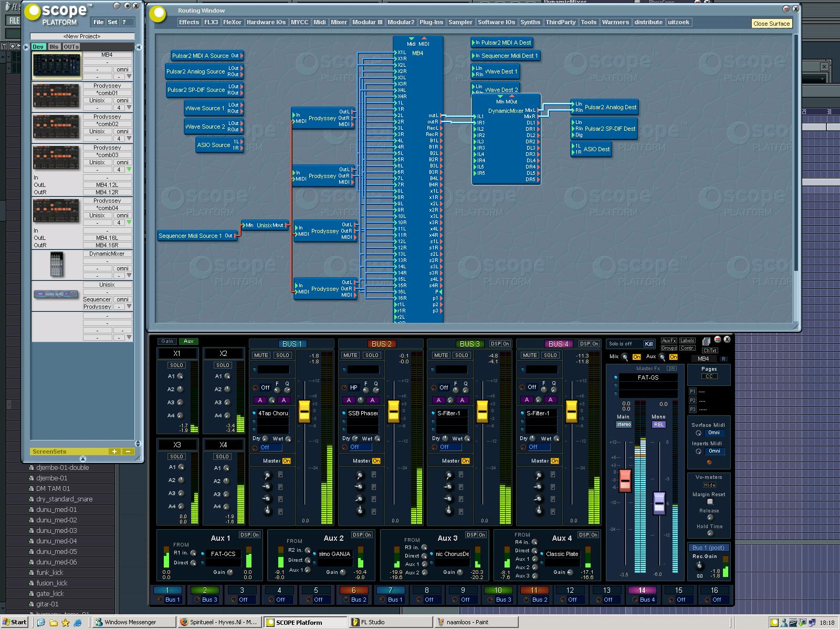Click the Kill solo button
The height and width of the screenshot is (630, 840).
[x=649, y=344]
